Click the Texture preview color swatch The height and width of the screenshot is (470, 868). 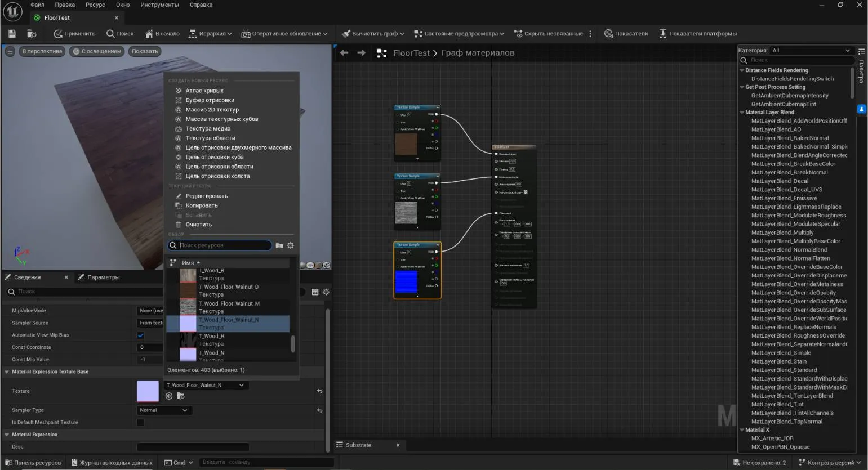pyautogui.click(x=148, y=391)
